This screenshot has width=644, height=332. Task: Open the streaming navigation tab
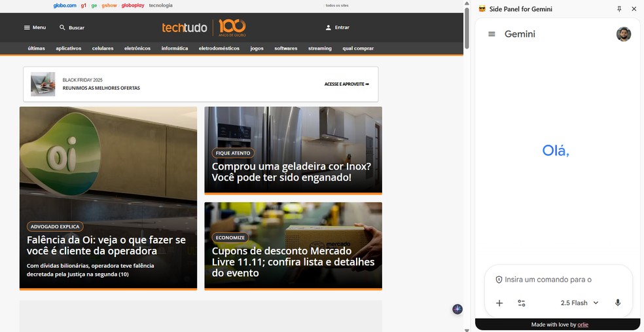320,48
